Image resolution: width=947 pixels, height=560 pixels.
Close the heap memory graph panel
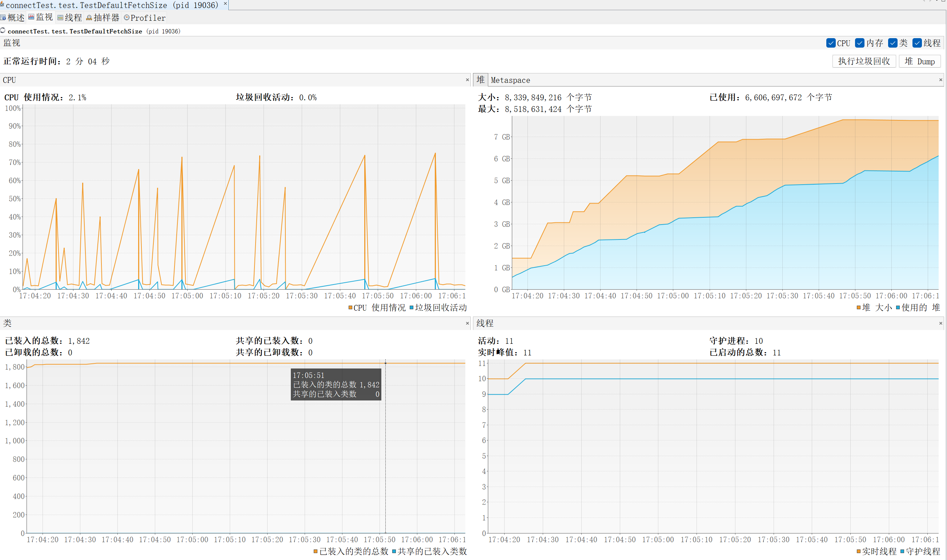coord(940,80)
